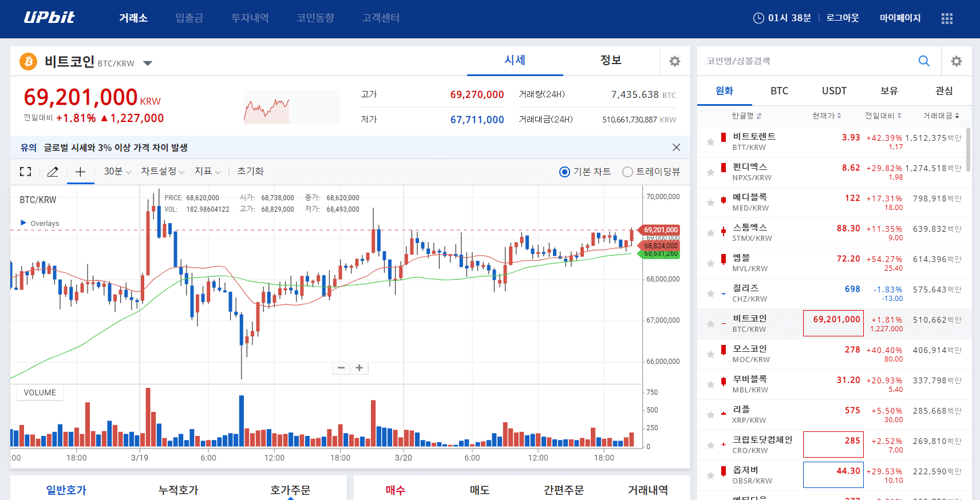Click the clock icon next to 01시 38분
The width and height of the screenshot is (980, 500).
pyautogui.click(x=758, y=18)
